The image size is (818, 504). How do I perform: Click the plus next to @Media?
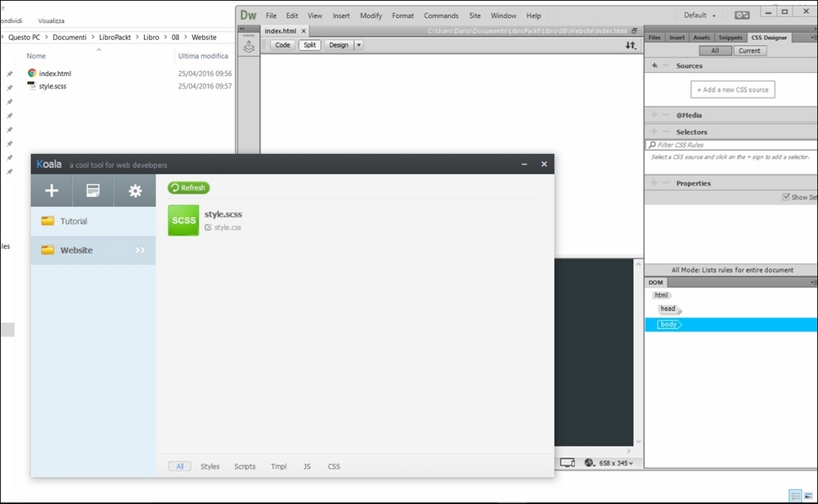point(654,115)
